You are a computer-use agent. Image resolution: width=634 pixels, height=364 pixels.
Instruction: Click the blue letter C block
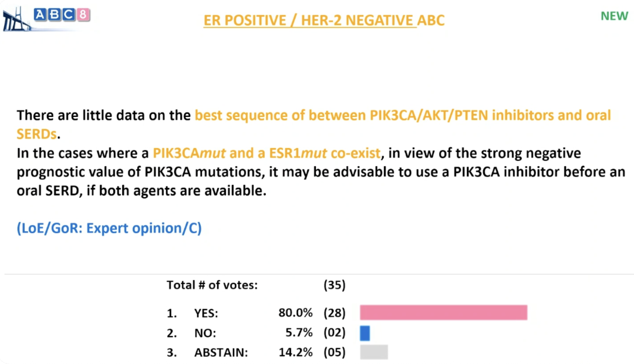[x=70, y=15]
